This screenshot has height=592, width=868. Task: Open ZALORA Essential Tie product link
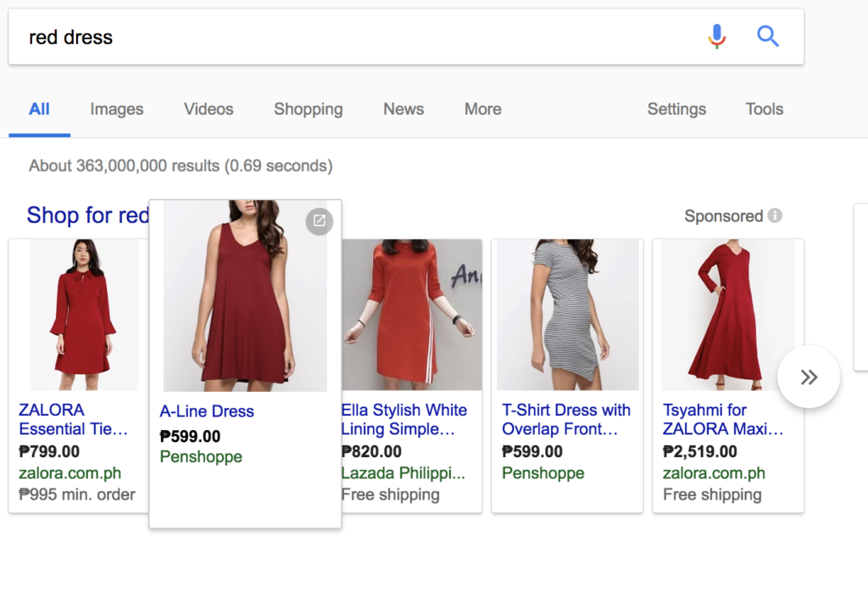(x=73, y=419)
